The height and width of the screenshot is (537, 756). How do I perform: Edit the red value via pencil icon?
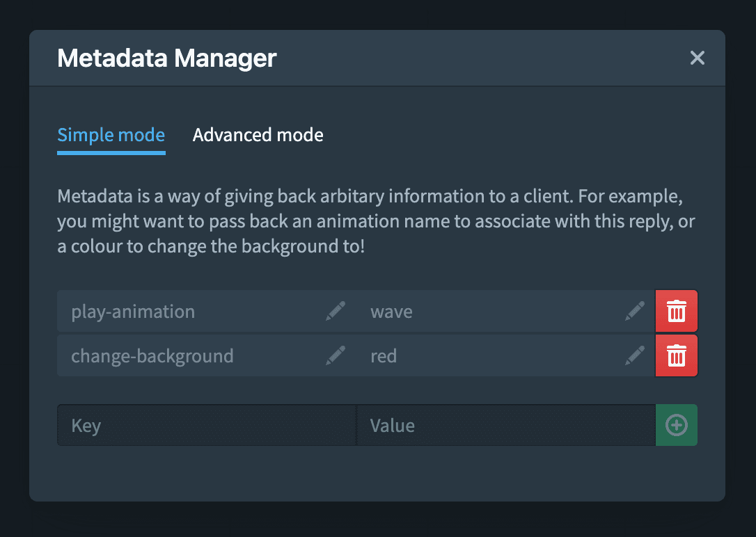point(635,356)
